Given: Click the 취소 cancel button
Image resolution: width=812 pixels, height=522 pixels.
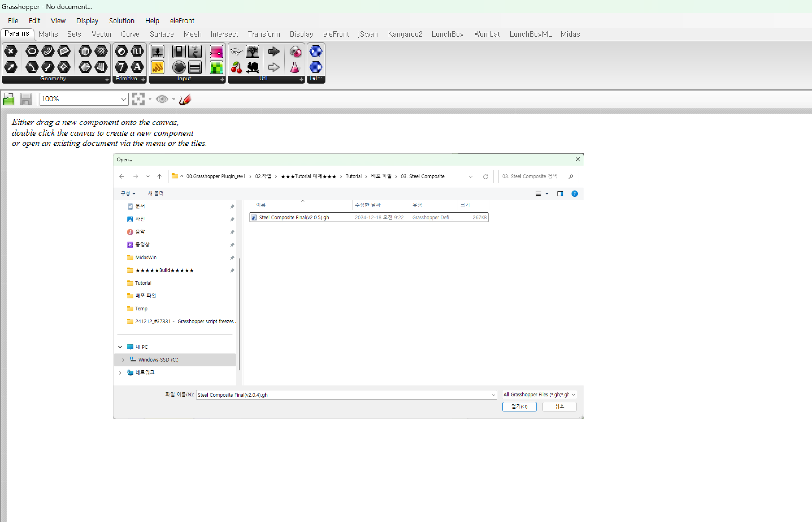Looking at the screenshot, I should (559, 406).
